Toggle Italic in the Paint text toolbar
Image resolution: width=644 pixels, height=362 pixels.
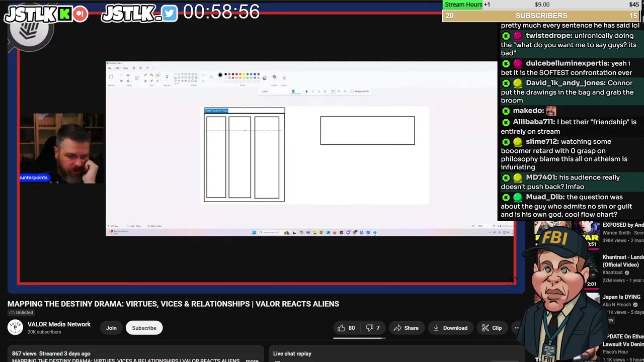(313, 91)
